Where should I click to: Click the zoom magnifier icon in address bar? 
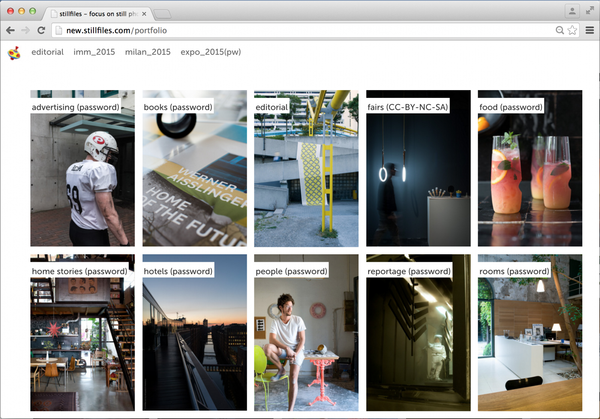[x=560, y=30]
